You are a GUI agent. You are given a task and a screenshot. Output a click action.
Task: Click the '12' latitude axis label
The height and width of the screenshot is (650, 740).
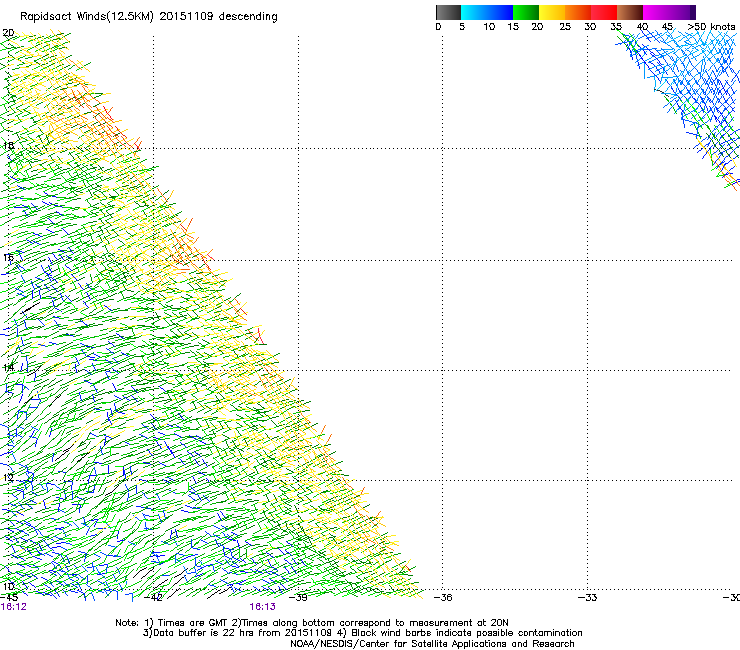8,477
